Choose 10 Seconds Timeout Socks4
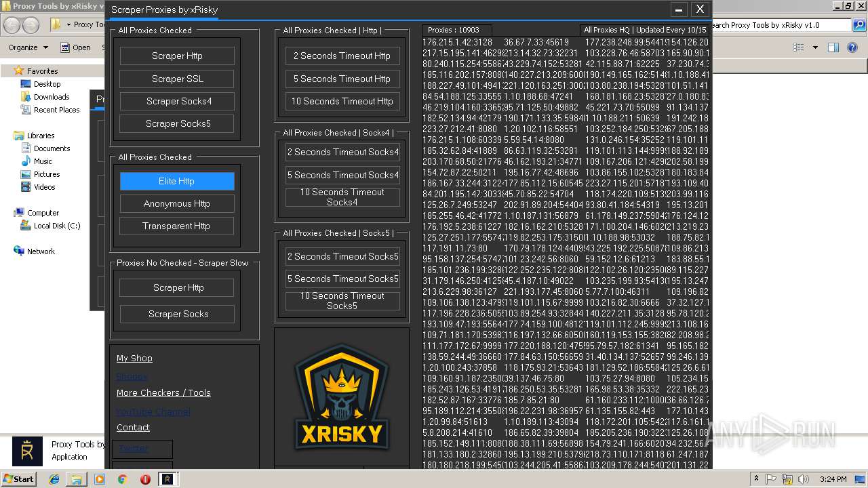This screenshot has width=868, height=488. pos(342,197)
